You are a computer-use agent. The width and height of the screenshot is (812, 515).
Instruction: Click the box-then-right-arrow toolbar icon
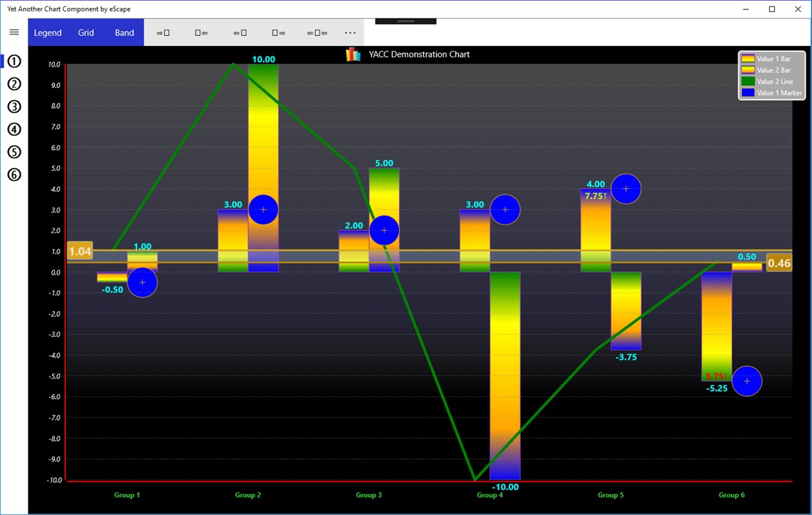pyautogui.click(x=278, y=33)
